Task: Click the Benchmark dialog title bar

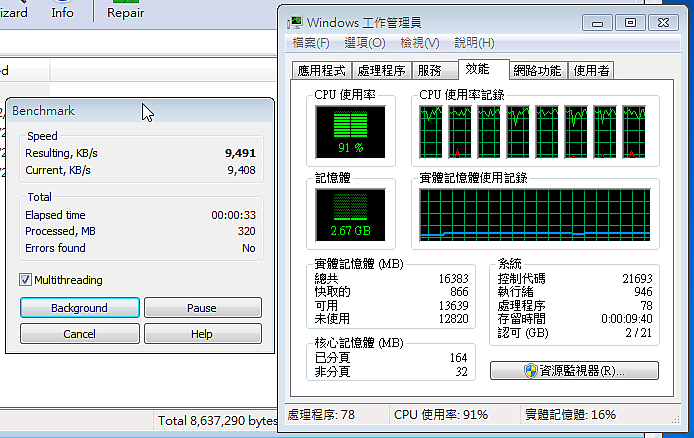Action: tap(140, 111)
